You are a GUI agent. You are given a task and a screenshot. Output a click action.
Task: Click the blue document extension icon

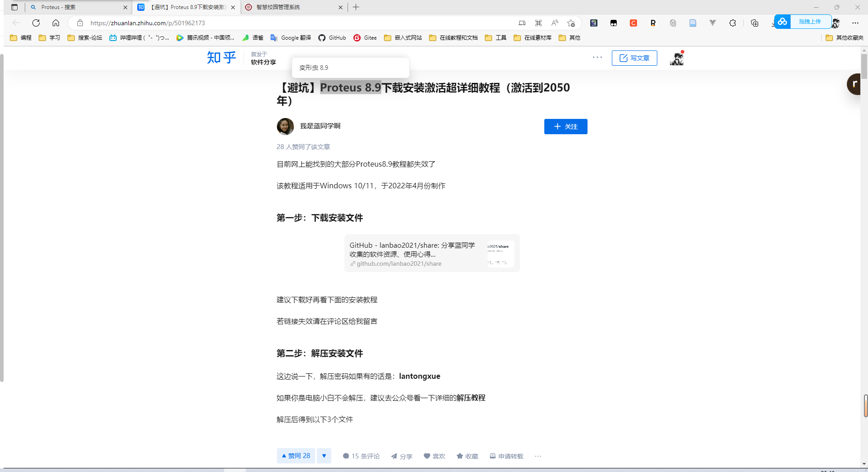pyautogui.click(x=693, y=23)
